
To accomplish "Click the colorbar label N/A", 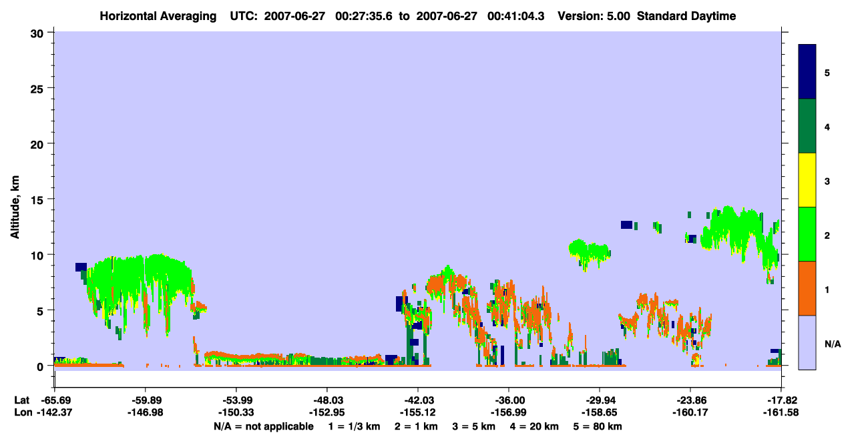I will click(x=832, y=344).
